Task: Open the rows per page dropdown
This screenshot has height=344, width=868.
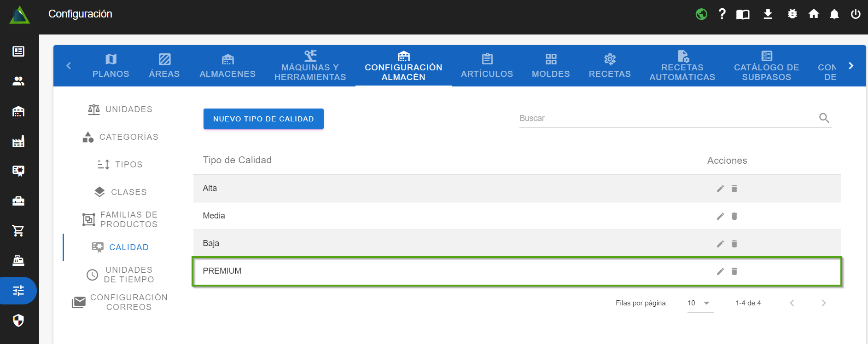Action: pos(699,303)
